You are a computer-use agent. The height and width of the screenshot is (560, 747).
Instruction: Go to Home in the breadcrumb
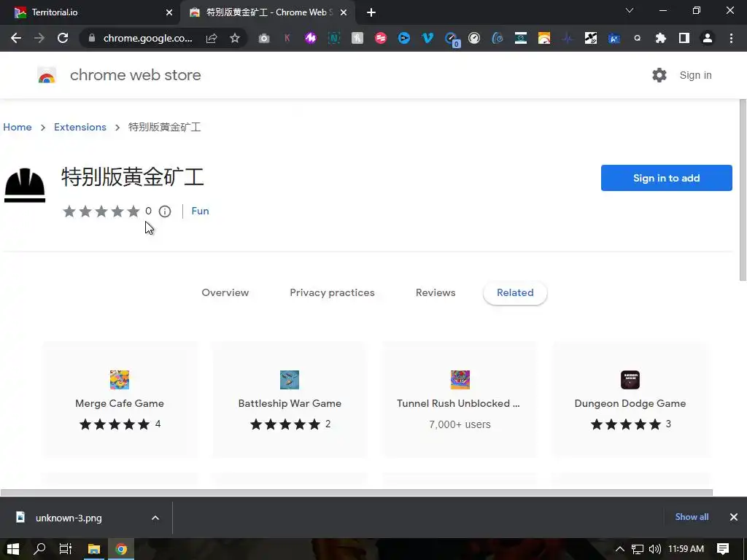pos(18,127)
